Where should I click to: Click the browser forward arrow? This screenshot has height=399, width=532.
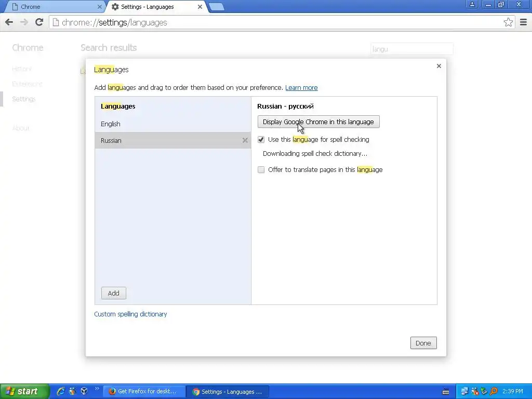click(x=24, y=22)
